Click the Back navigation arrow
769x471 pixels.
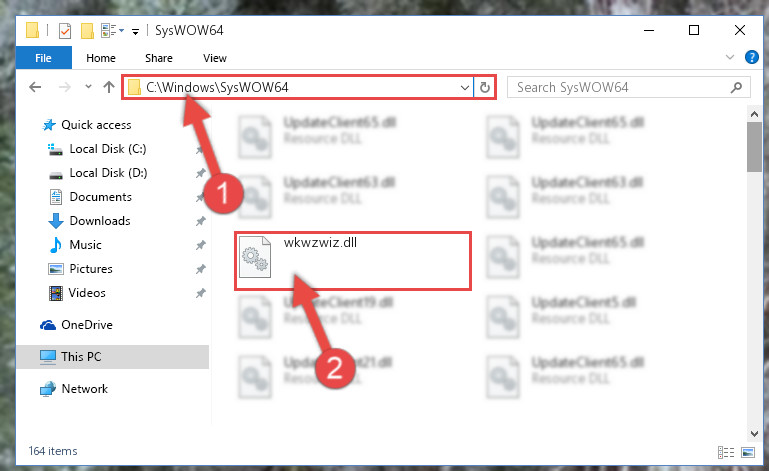coord(35,87)
